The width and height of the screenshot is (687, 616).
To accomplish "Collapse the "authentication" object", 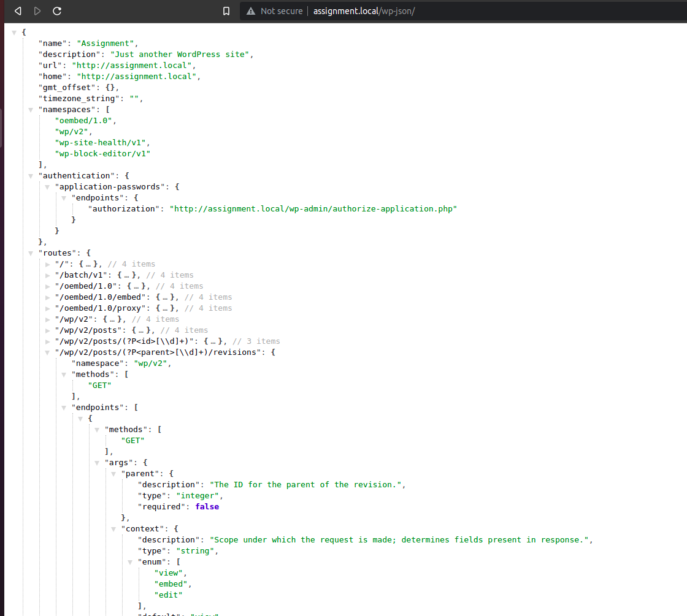I will [x=31, y=176].
